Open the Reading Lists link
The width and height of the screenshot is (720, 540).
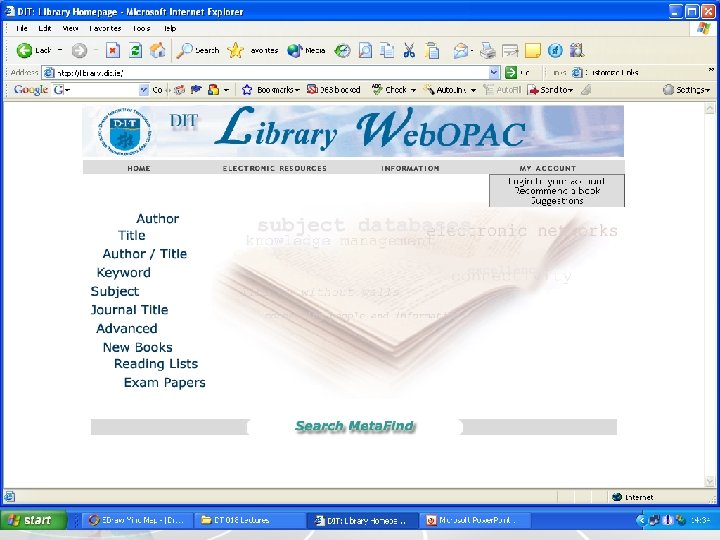point(156,364)
